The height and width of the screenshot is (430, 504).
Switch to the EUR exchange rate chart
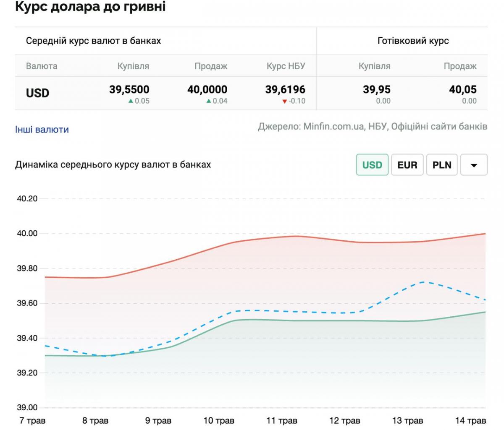pyautogui.click(x=407, y=165)
